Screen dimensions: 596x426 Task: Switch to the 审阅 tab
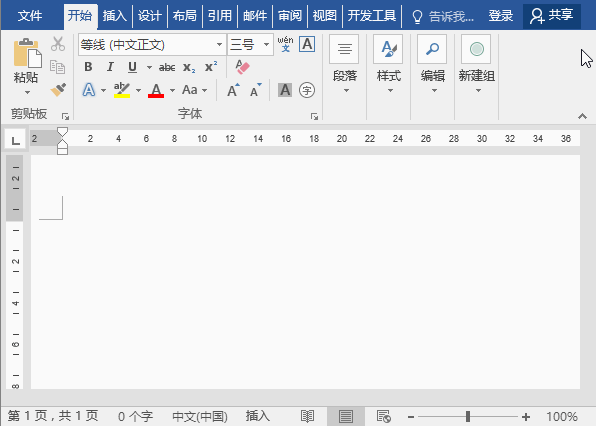[290, 16]
